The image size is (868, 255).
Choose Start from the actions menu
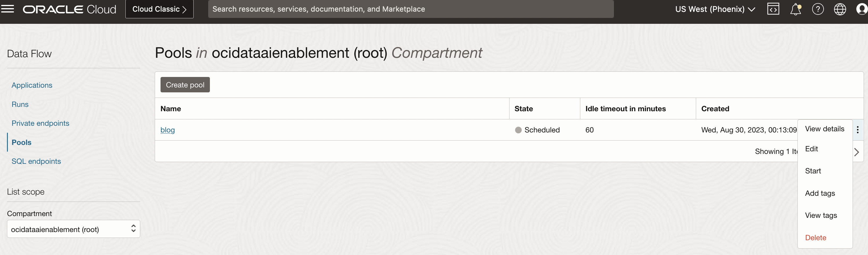[813, 171]
